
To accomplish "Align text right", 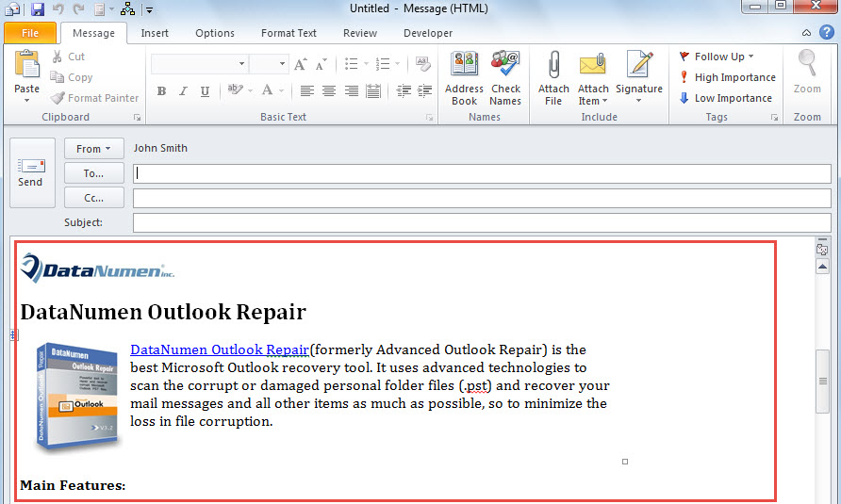I will click(352, 90).
